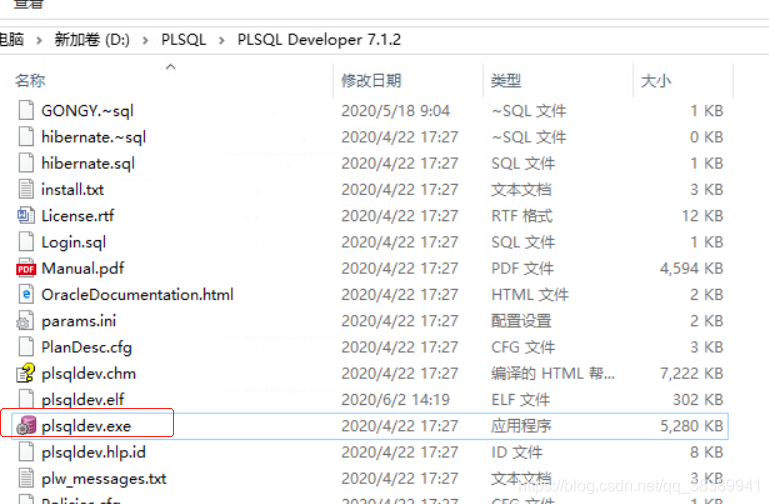769x504 pixels.
Task: Select the plsqldev.elf file name
Action: 83,400
